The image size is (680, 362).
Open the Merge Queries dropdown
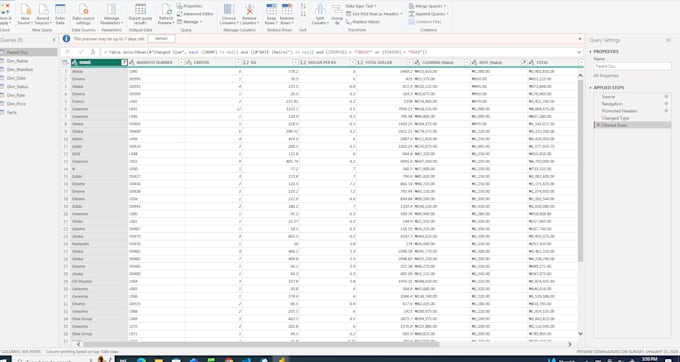[x=427, y=6]
